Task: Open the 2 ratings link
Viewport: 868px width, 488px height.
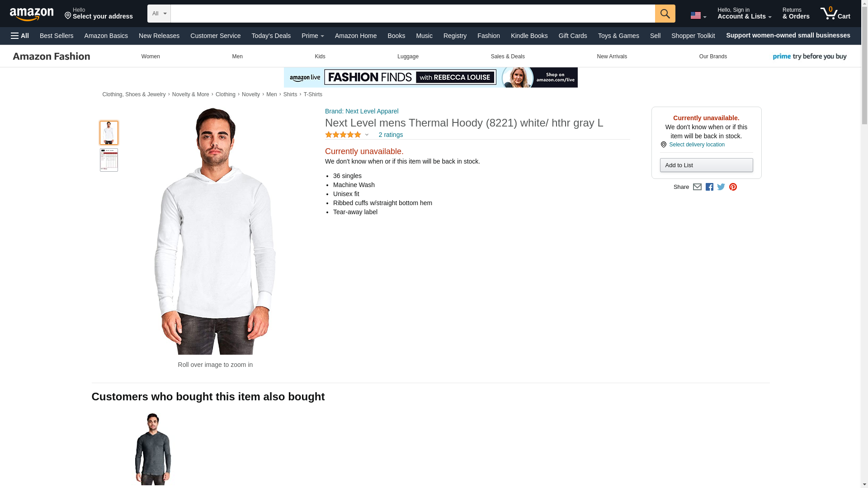Action: [x=391, y=135]
